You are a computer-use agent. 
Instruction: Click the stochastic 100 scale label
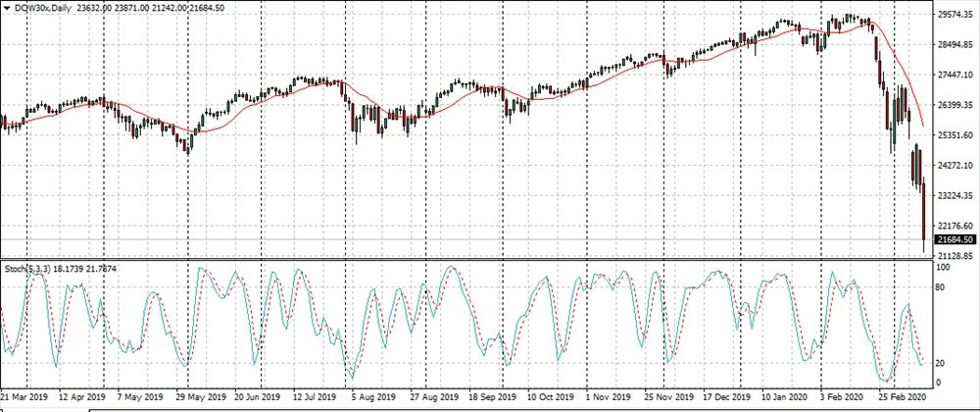click(945, 267)
